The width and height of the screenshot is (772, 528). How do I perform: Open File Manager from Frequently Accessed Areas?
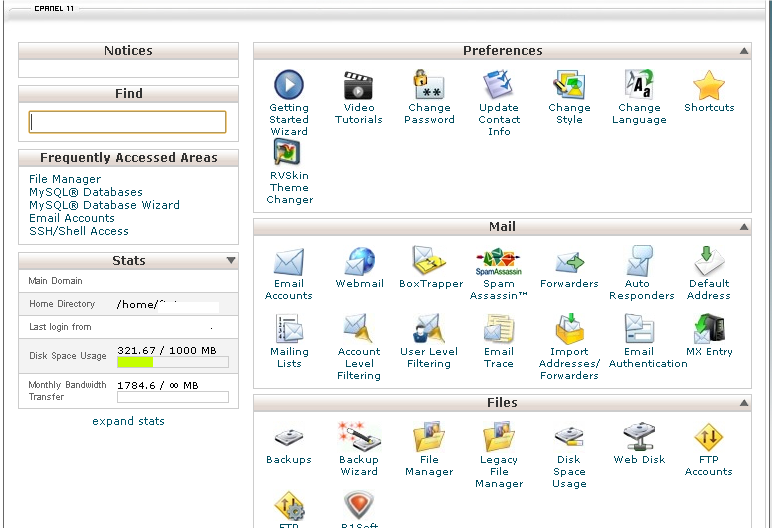pyautogui.click(x=65, y=179)
